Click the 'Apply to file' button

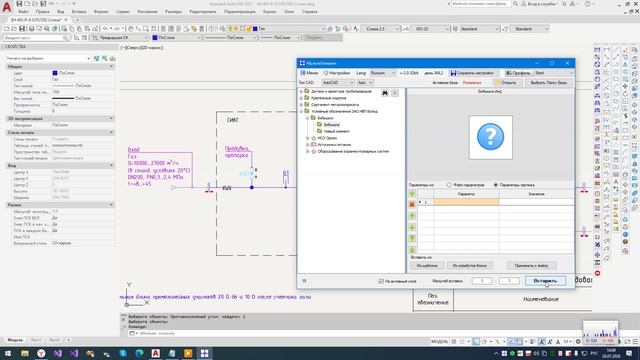(531, 266)
